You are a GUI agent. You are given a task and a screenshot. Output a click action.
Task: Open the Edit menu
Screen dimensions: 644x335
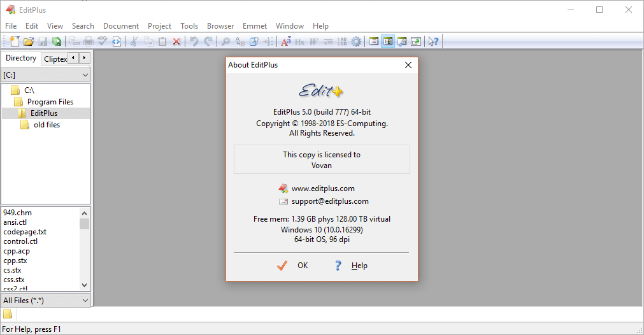coord(32,26)
